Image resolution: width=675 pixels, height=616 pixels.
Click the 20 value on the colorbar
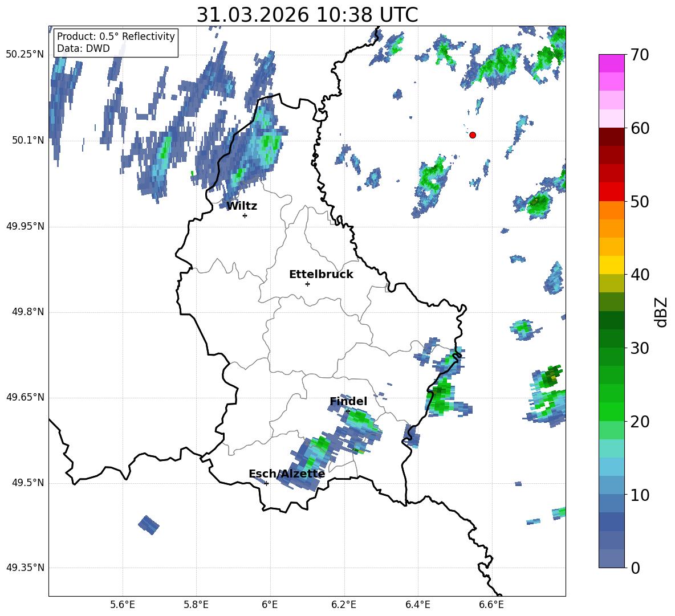click(x=639, y=422)
